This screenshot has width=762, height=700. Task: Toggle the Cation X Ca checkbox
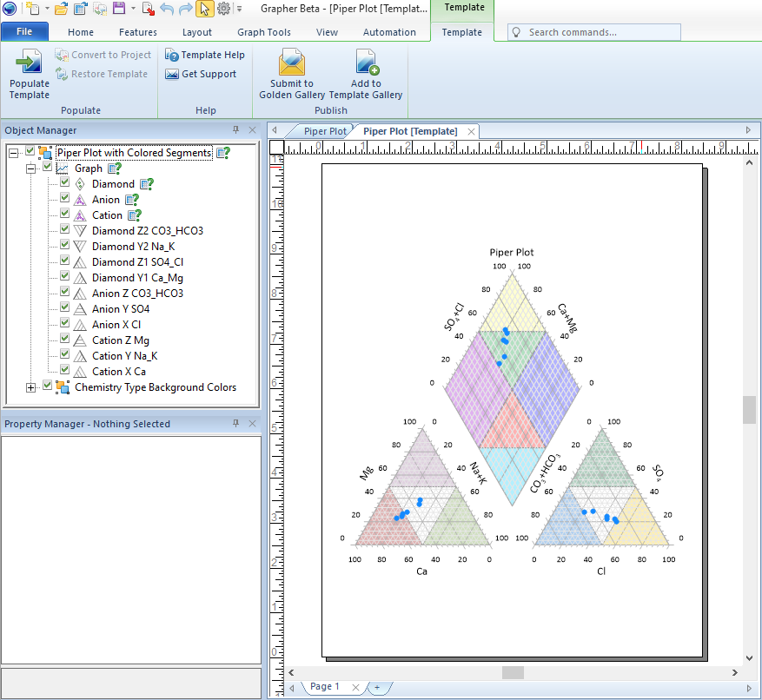pos(65,372)
